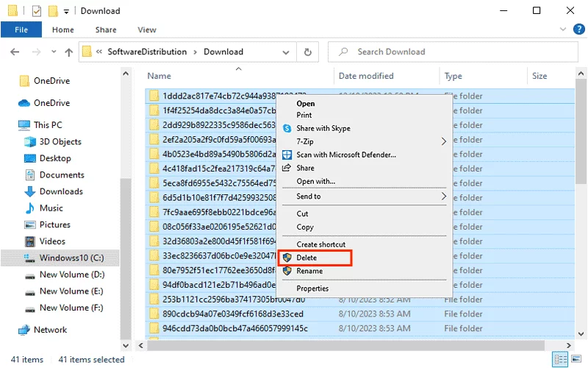The image size is (588, 368).
Task: Click the Forward navigation arrow
Action: 36,52
